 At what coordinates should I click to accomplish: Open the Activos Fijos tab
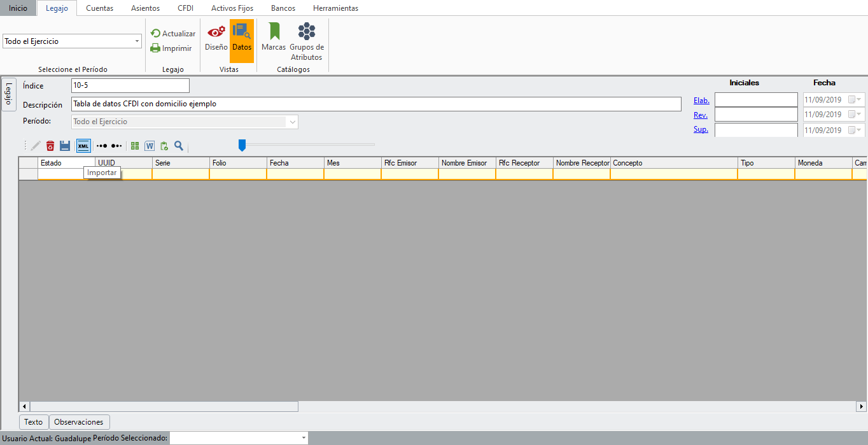[x=232, y=8]
